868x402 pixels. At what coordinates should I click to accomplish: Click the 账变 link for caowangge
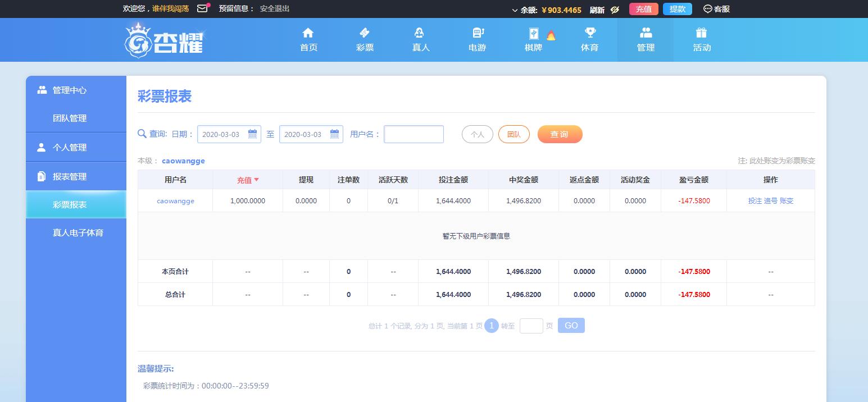[787, 201]
